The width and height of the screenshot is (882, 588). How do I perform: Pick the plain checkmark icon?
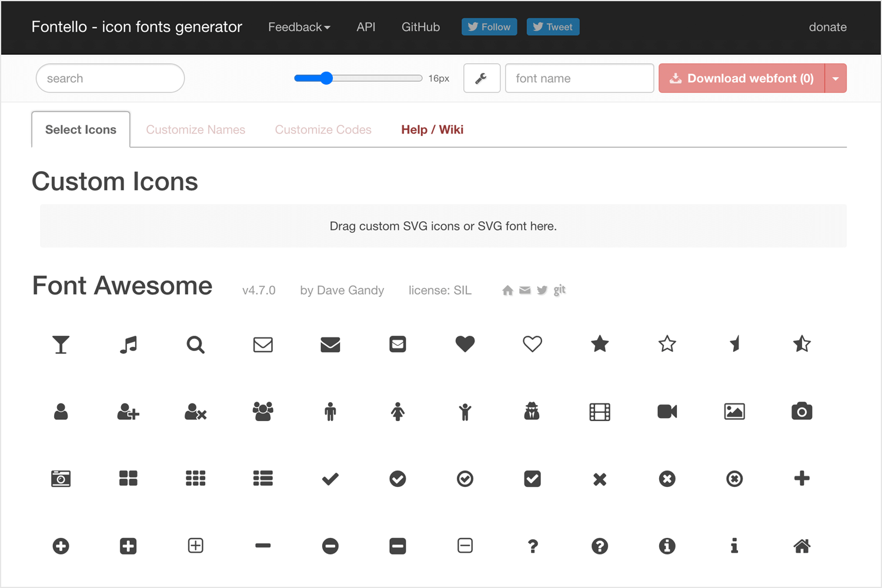[x=330, y=479]
